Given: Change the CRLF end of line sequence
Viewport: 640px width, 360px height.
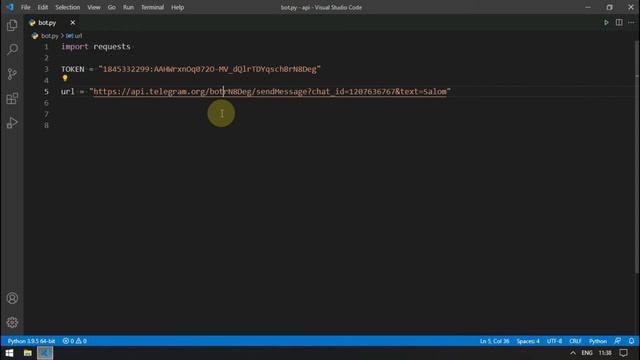Looking at the screenshot, I should (575, 341).
